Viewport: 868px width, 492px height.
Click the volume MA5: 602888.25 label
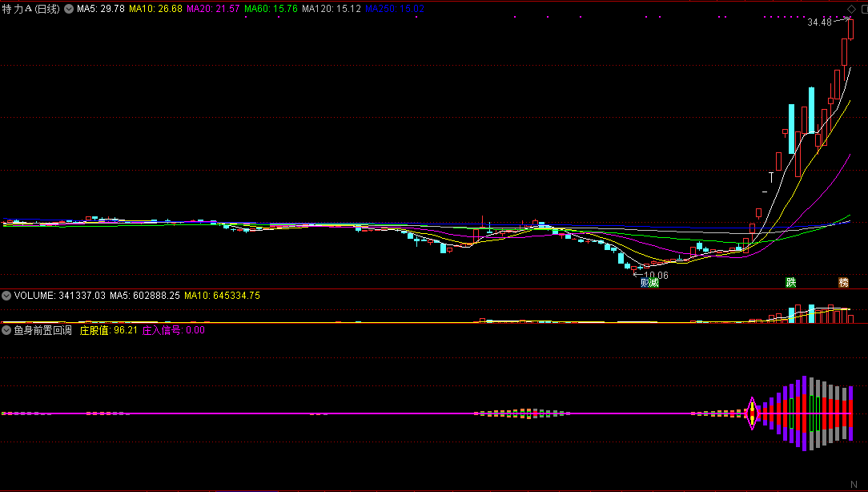click(144, 296)
